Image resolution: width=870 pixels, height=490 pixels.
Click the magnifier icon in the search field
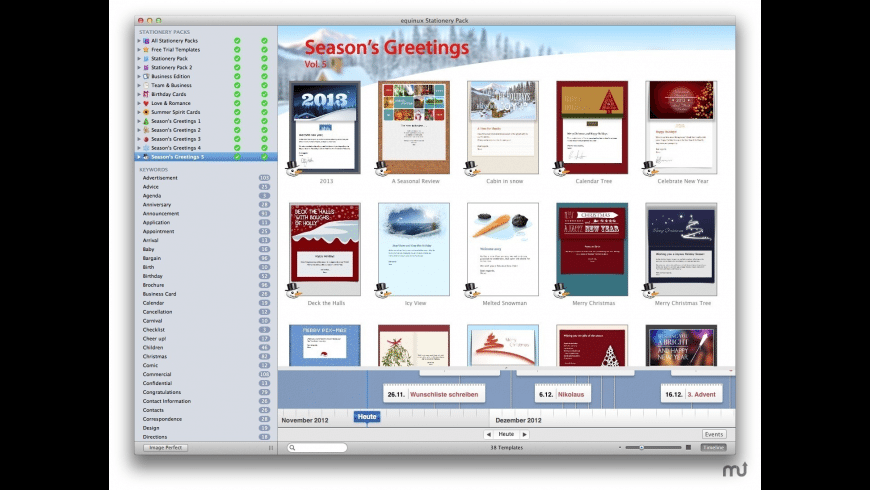(x=292, y=448)
